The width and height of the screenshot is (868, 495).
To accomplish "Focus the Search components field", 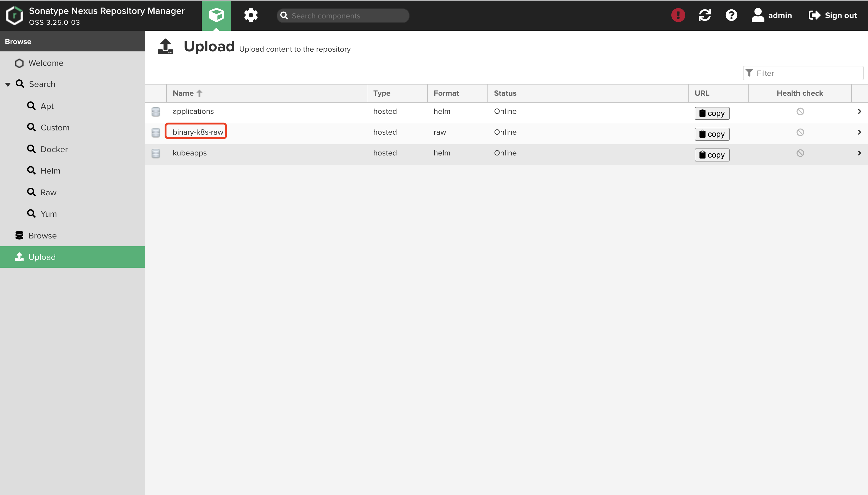I will pos(343,16).
